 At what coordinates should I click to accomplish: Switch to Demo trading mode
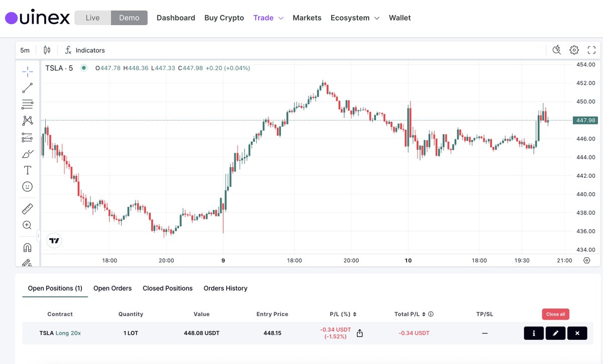(129, 18)
